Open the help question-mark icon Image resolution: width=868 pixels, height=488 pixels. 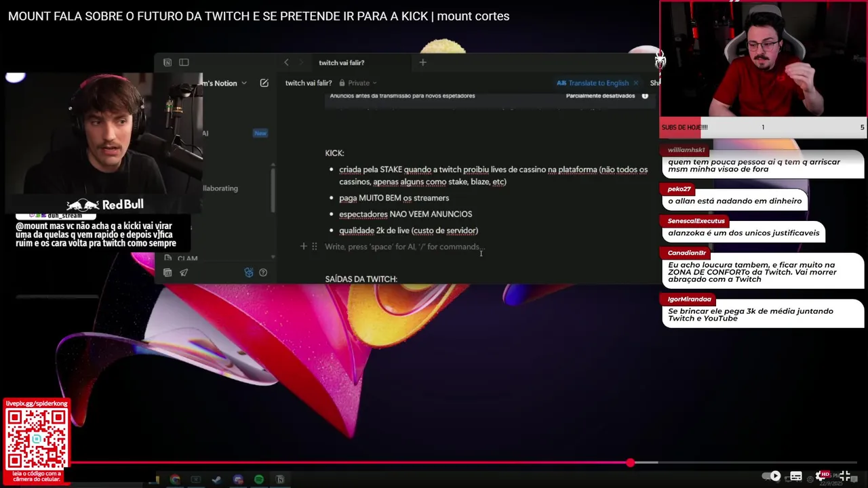click(263, 272)
